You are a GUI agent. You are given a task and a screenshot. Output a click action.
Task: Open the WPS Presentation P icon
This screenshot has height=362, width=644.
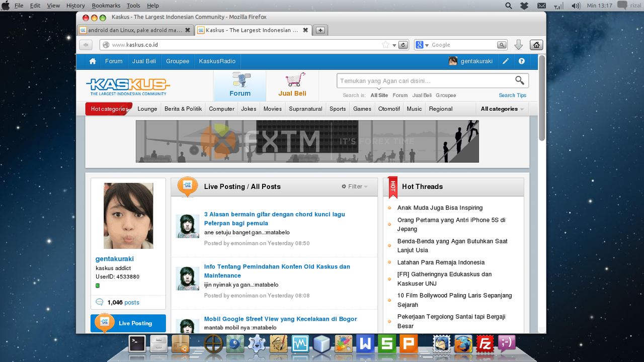[409, 344]
